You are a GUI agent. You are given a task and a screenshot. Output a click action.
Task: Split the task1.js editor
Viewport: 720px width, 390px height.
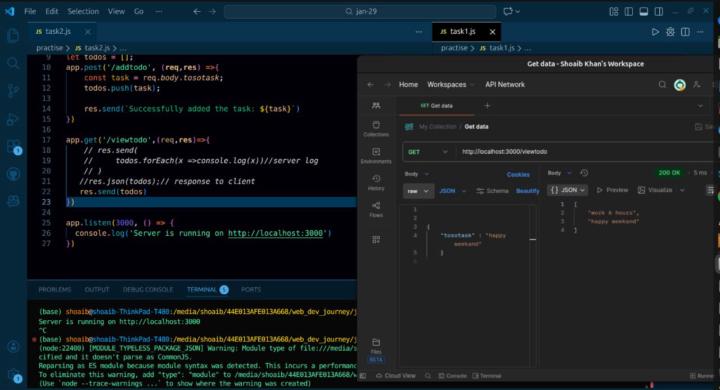(x=685, y=32)
